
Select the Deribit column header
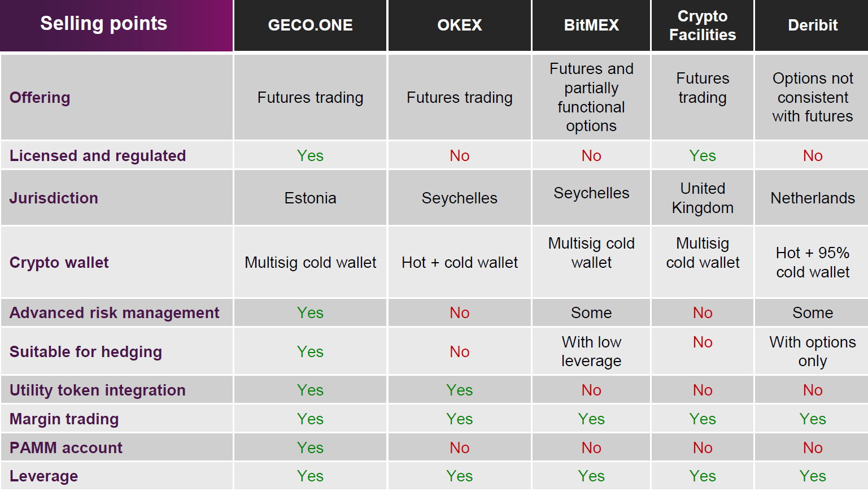coord(812,25)
